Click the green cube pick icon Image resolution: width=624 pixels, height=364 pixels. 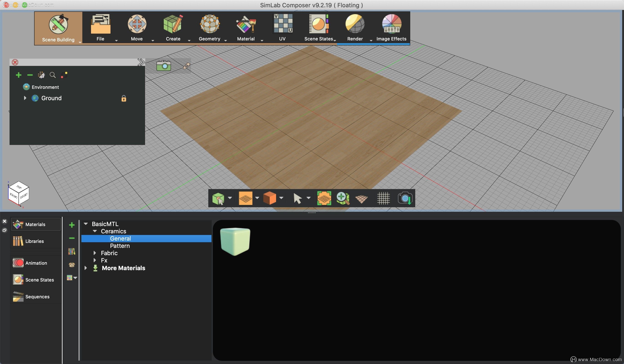[218, 198]
